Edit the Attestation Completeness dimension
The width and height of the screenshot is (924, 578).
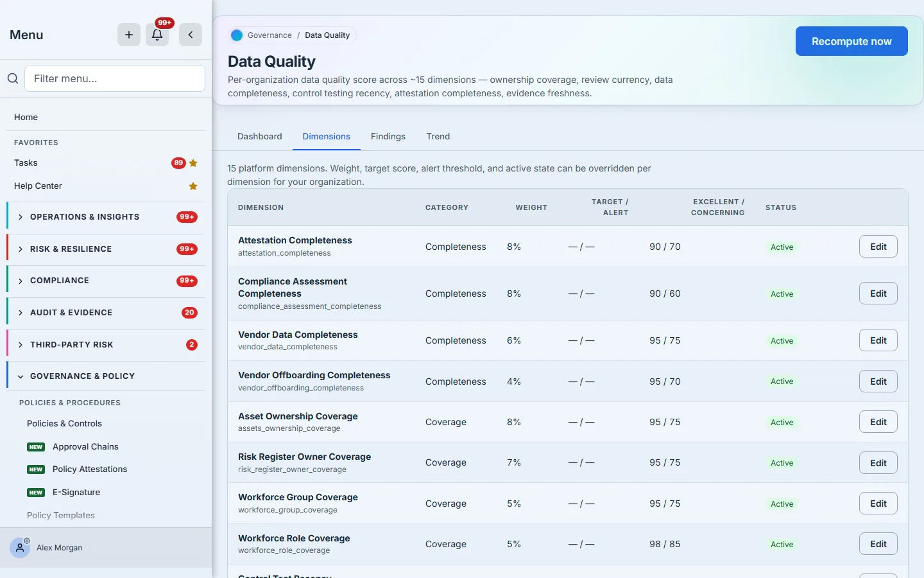pyautogui.click(x=878, y=247)
